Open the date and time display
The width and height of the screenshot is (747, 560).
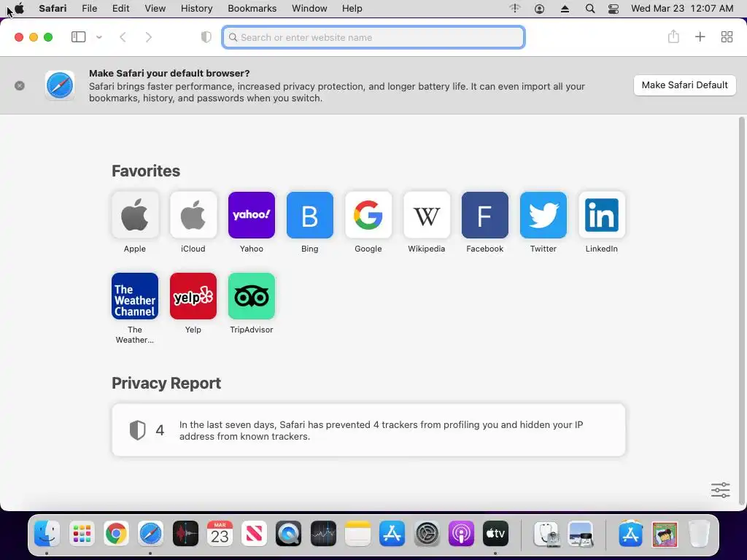[x=682, y=9]
